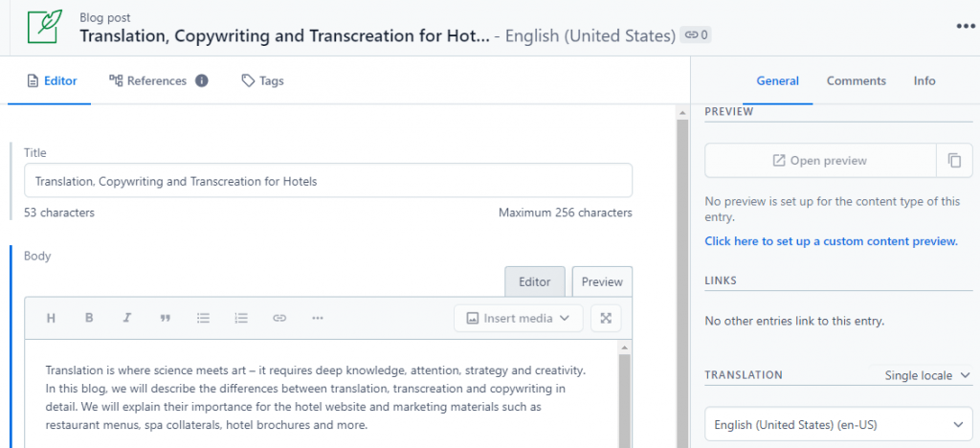The width and height of the screenshot is (980, 448).
Task: Expand the Body editor to fullscreen
Action: (606, 318)
